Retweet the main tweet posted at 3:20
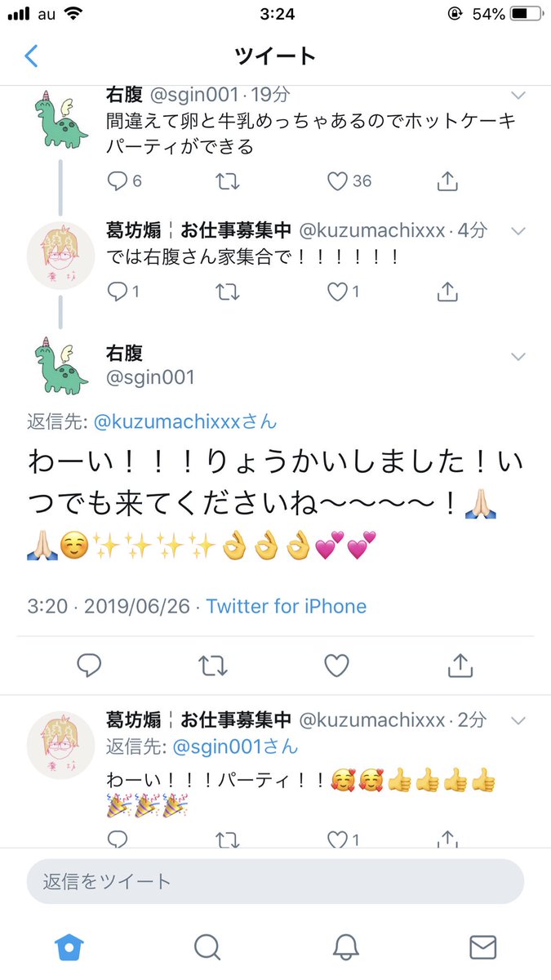Screen dimensions: 551x980 pos(213,666)
